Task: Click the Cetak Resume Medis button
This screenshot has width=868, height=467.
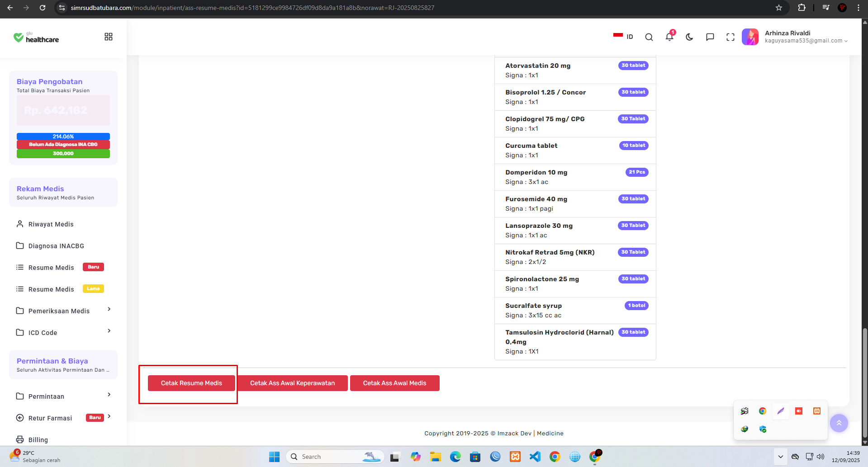Action: [191, 383]
